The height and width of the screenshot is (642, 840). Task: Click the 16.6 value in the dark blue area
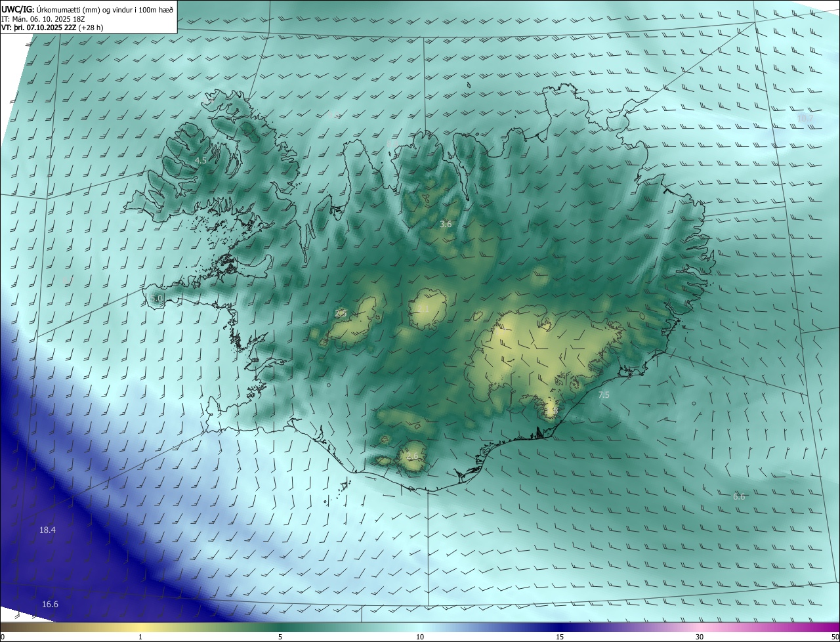tap(50, 604)
